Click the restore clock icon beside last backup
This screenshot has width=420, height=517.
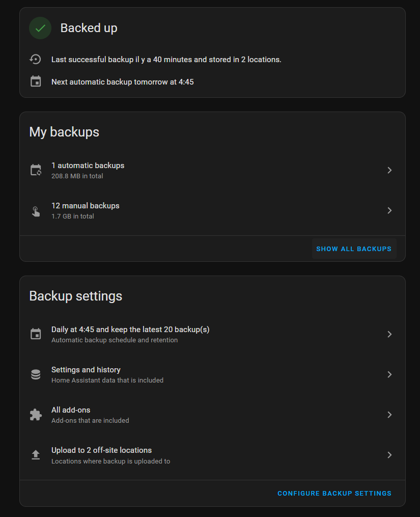(x=36, y=60)
